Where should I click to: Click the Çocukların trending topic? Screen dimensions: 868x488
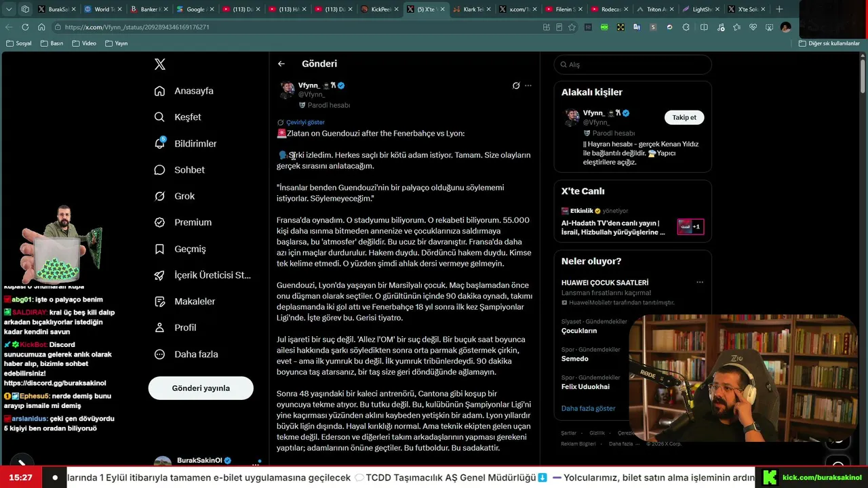click(x=579, y=331)
